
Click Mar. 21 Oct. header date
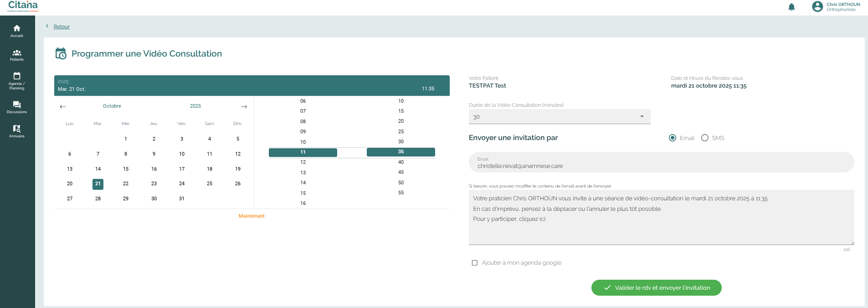point(72,89)
